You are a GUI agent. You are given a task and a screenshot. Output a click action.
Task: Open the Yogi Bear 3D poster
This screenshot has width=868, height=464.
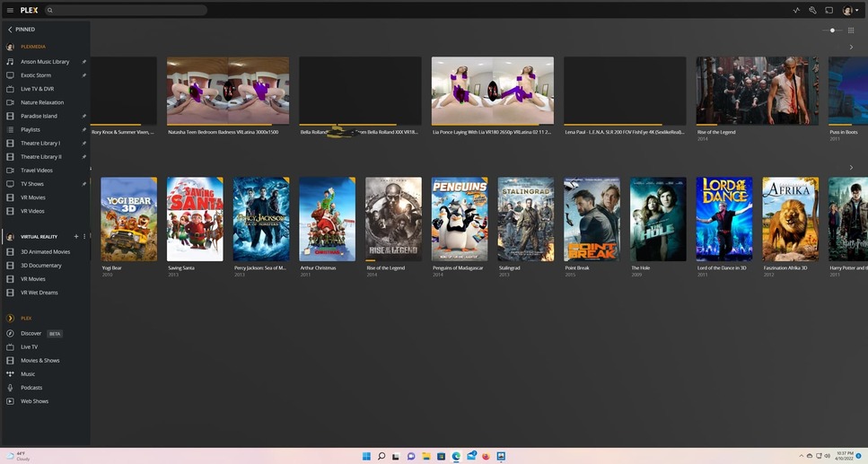pyautogui.click(x=129, y=219)
